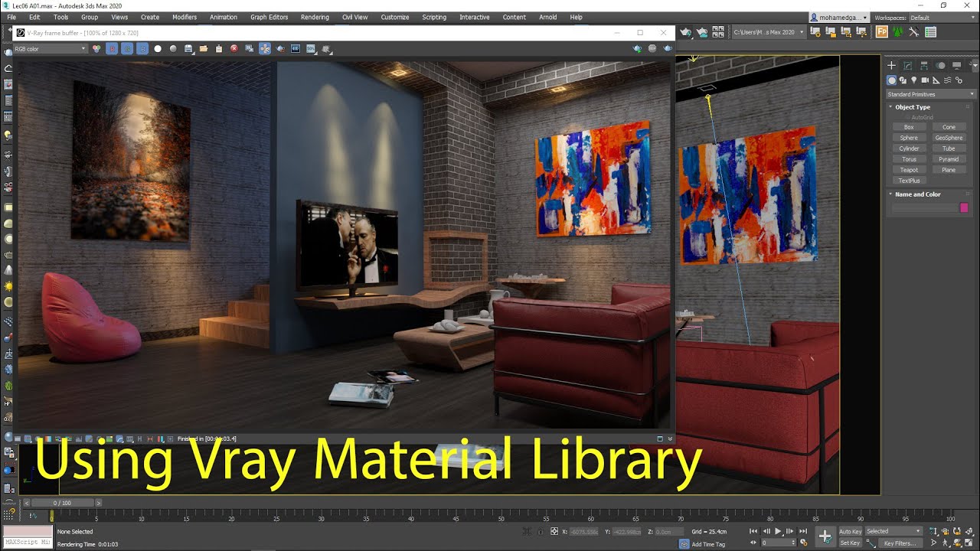Click the Sphere primitive button
Viewport: 980px width, 551px height.
click(x=909, y=138)
